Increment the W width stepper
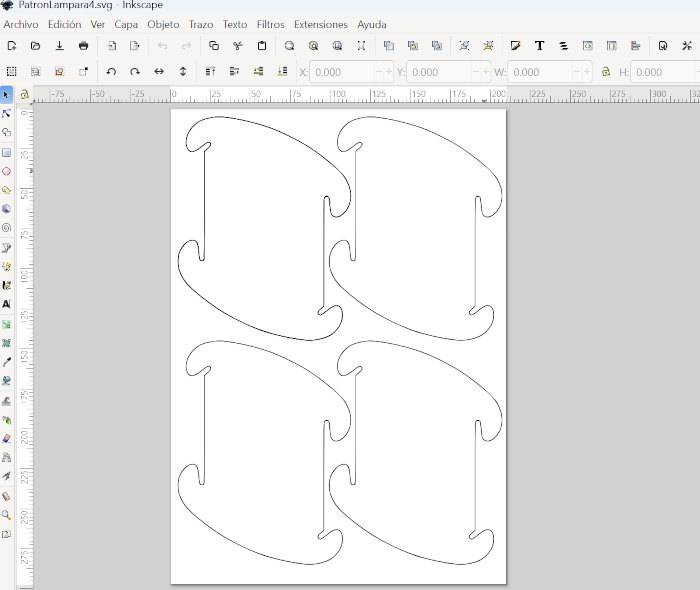This screenshot has height=590, width=700. pos(586,72)
